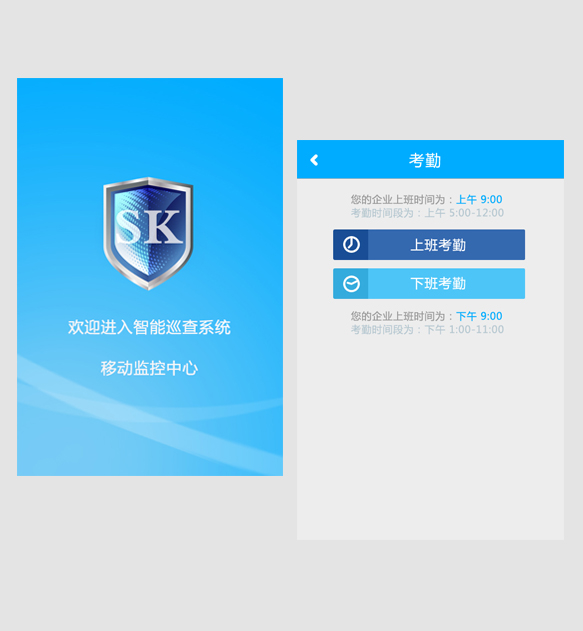Click the clock icon on 上班考勤

(351, 245)
